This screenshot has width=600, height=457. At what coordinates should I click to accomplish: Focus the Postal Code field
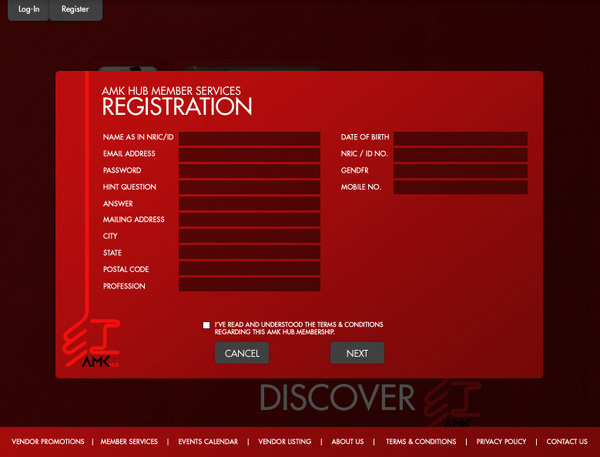[x=249, y=268]
